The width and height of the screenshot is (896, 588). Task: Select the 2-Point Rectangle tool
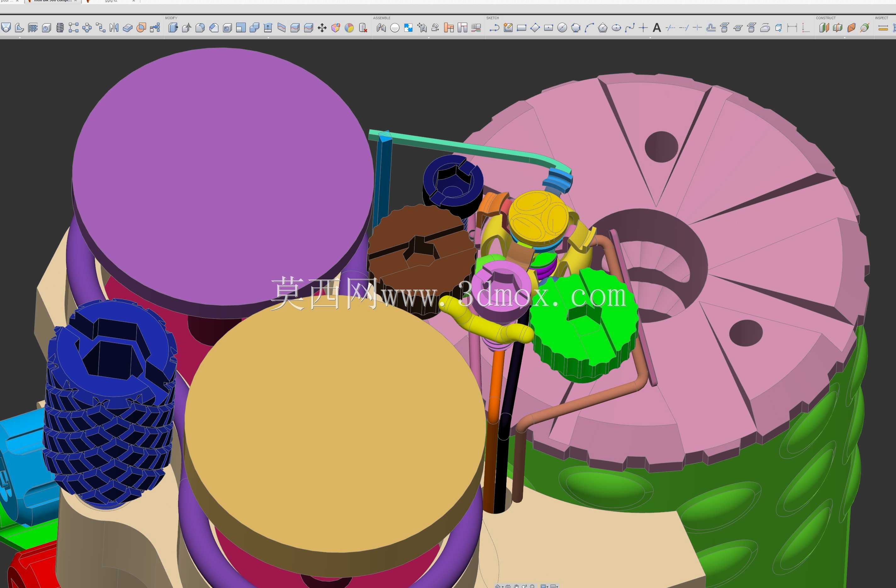click(x=521, y=27)
